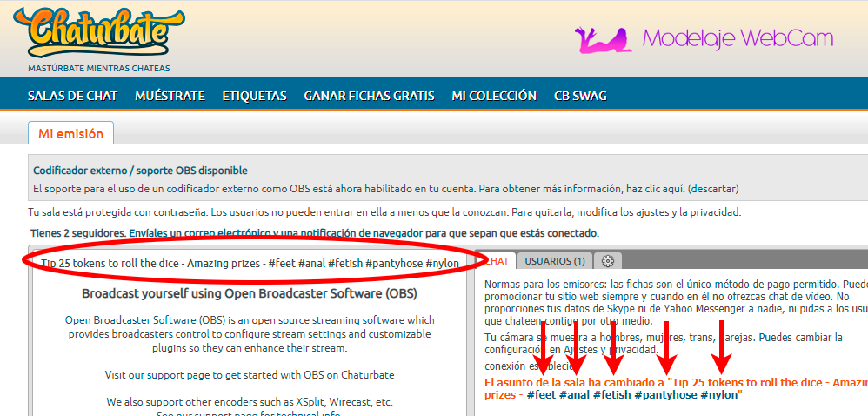Viewport: 868px width, 416px height.
Task: Click 'Tienes 2 seguidores' text
Action: (78, 233)
